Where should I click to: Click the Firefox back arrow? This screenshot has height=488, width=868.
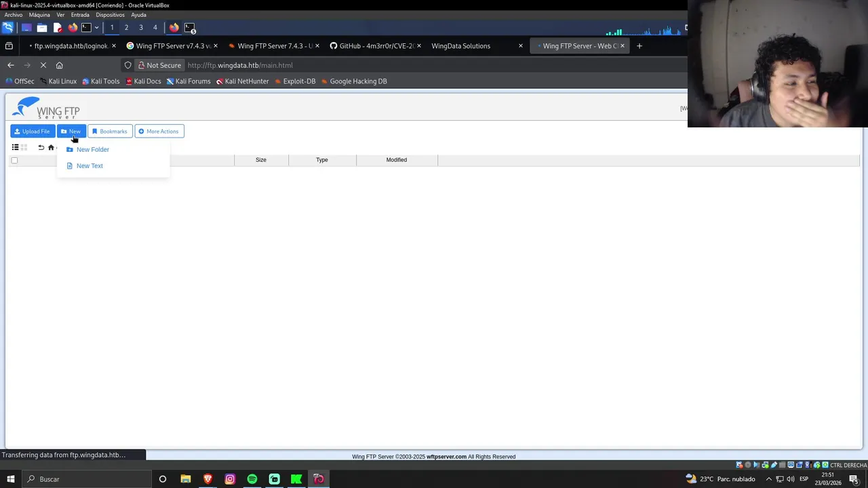pos(11,65)
